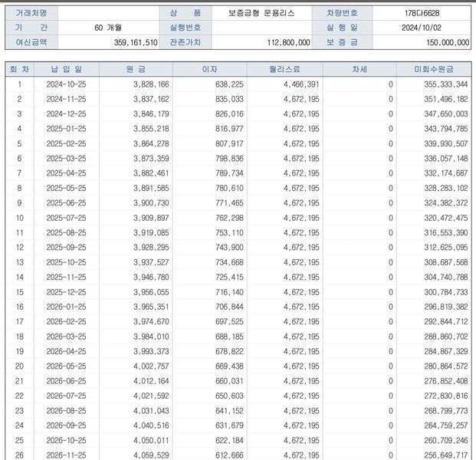The width and height of the screenshot is (476, 460).
Task: Click the 미회수원금 column header
Action: click(434, 69)
